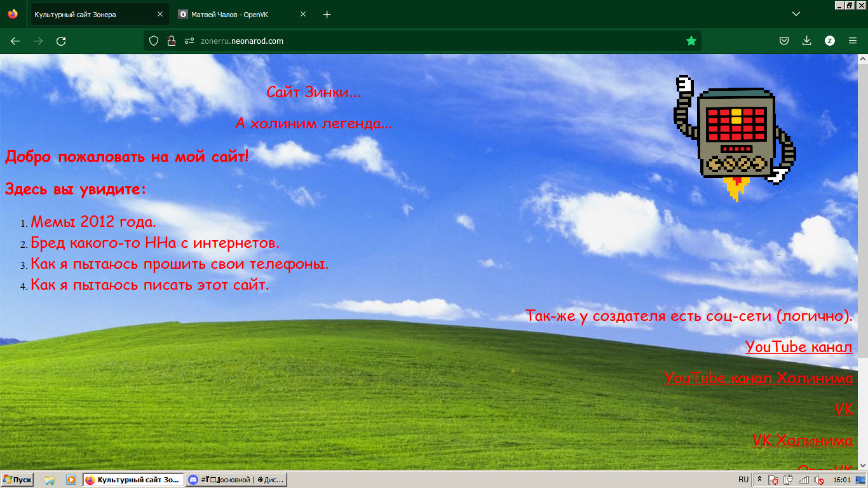Show site security info via the padlock

coord(171,41)
